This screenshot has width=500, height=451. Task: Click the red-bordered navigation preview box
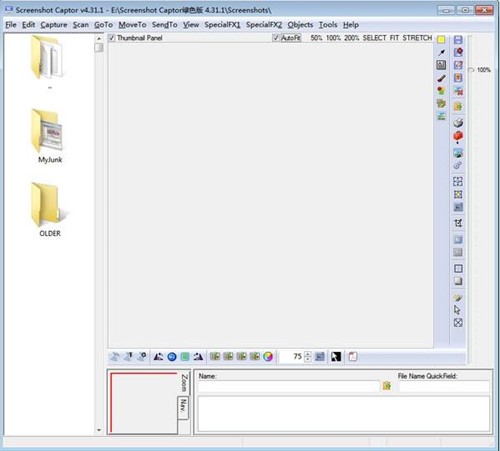tap(144, 403)
